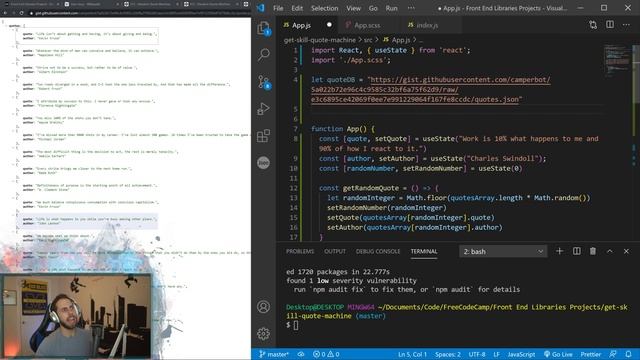
Task: Click the editor minimap preview
Action: coord(617,60)
